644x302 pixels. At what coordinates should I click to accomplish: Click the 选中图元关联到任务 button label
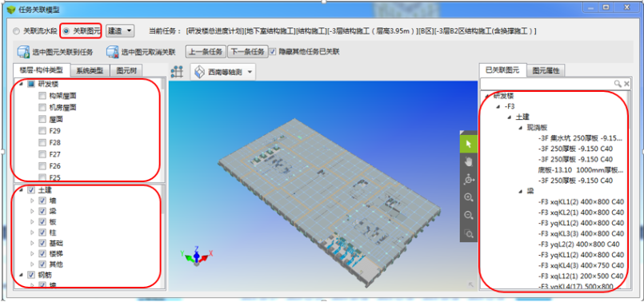point(63,52)
